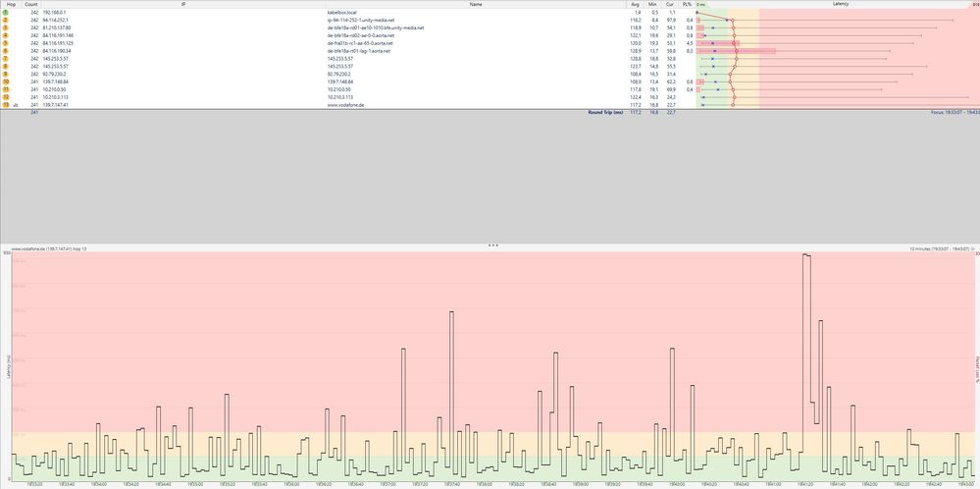
Task: Select the hop 3 number icon
Action: pyautogui.click(x=5, y=27)
